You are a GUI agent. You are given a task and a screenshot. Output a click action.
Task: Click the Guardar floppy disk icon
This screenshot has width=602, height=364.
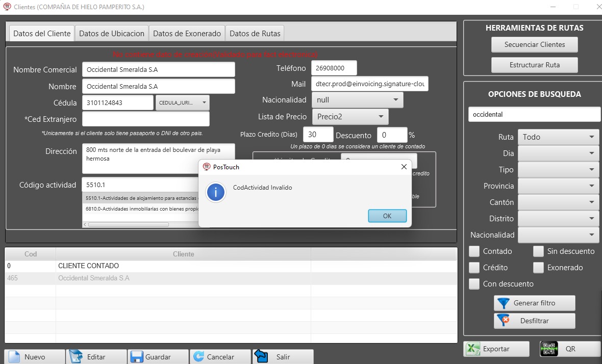tap(137, 357)
